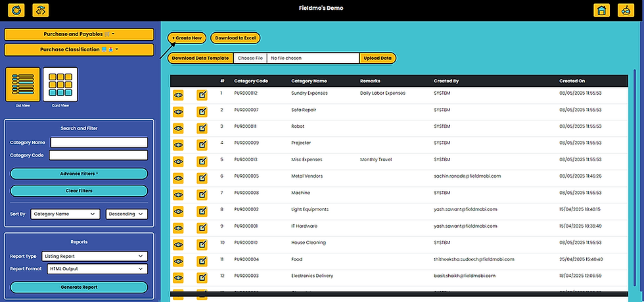Click the PUR000012 category code

[x=246, y=93]
